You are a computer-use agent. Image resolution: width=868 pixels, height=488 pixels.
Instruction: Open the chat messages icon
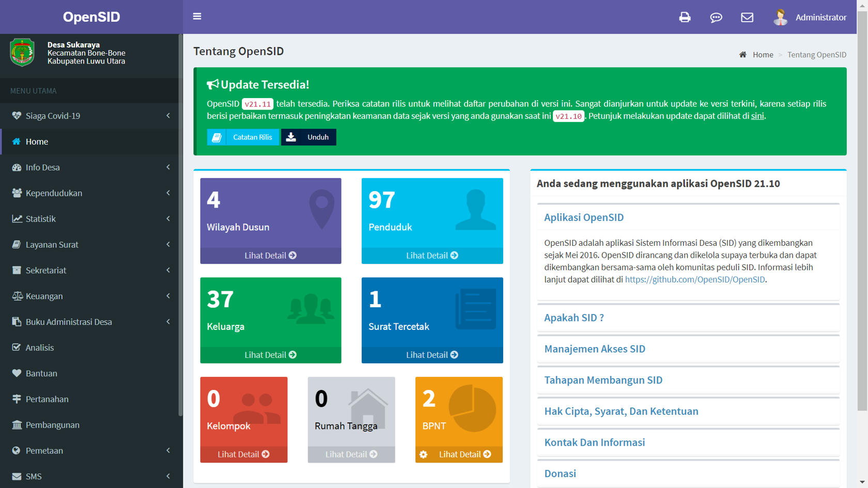pyautogui.click(x=716, y=17)
